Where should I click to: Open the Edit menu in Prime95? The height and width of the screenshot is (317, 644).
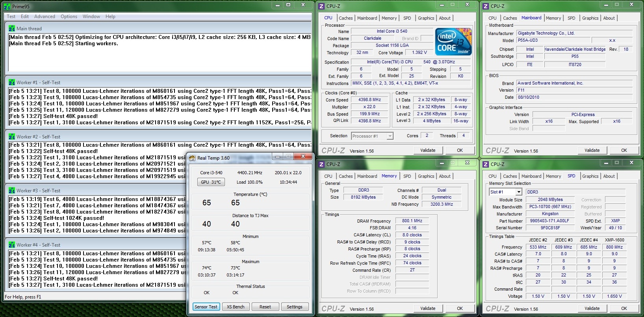click(x=25, y=17)
